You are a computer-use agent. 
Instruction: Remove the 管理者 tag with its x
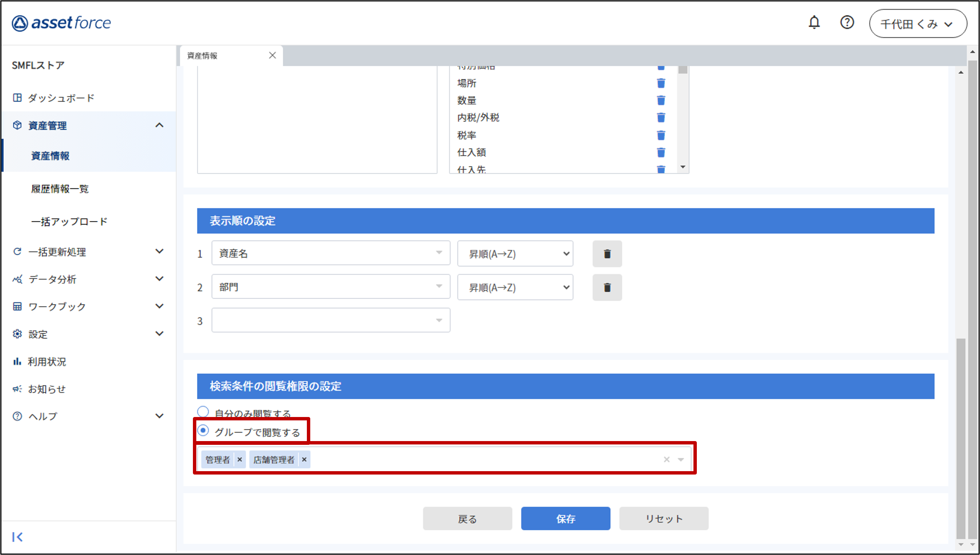click(x=240, y=460)
